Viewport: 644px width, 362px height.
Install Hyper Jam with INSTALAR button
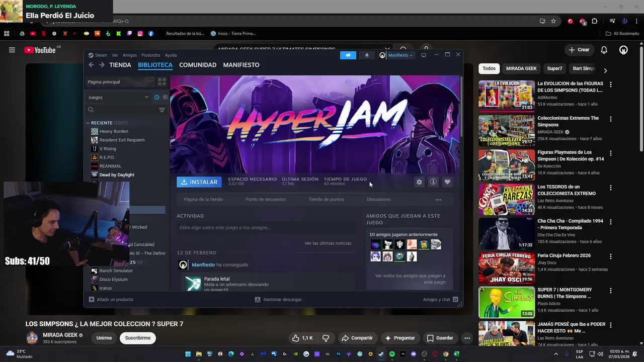(x=199, y=182)
